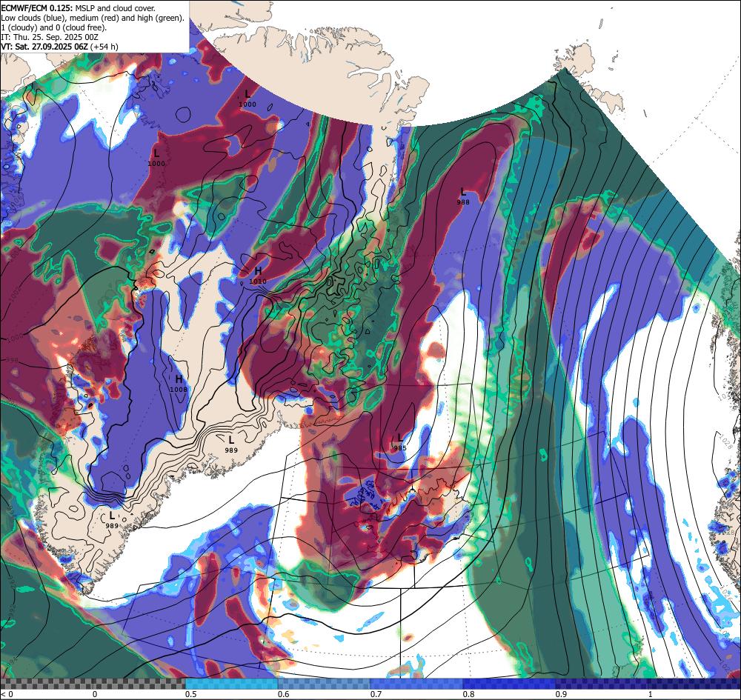The height and width of the screenshot is (700, 741).
Task: Click the '0.7' color scale label
Action: [x=376, y=694]
